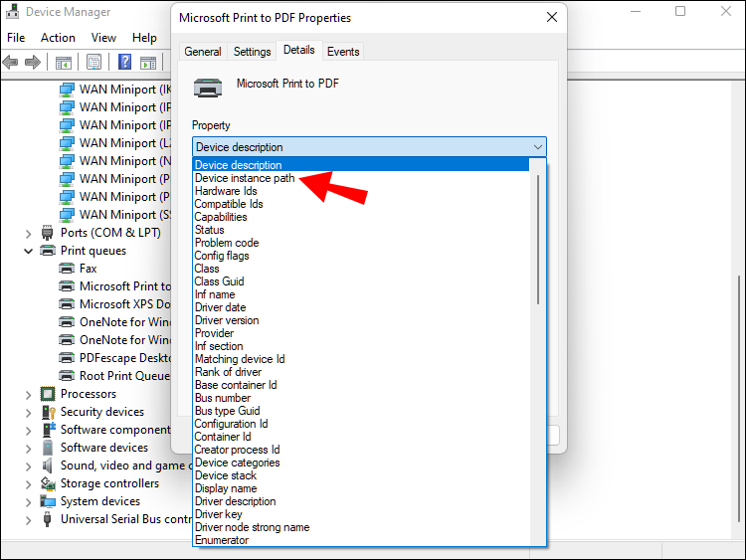Expand the Storage controllers node
Image resolution: width=746 pixels, height=560 pixels.
(28, 484)
